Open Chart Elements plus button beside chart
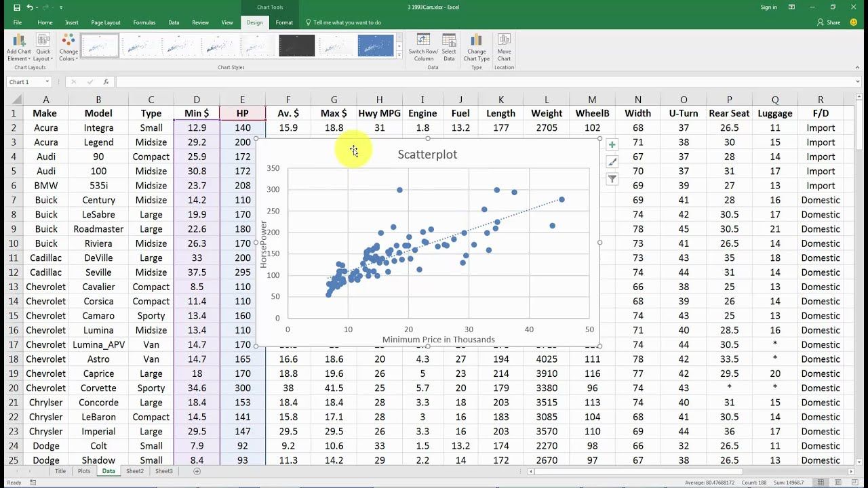 [612, 145]
